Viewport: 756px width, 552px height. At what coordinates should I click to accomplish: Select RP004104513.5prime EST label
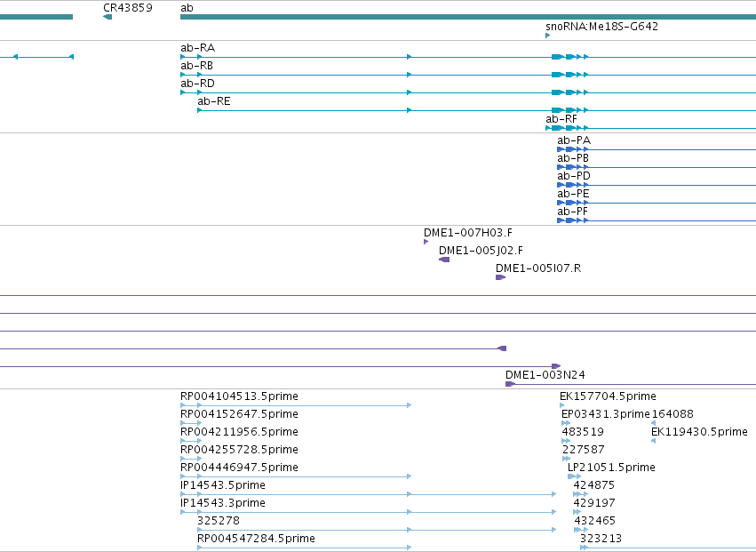[x=239, y=396]
